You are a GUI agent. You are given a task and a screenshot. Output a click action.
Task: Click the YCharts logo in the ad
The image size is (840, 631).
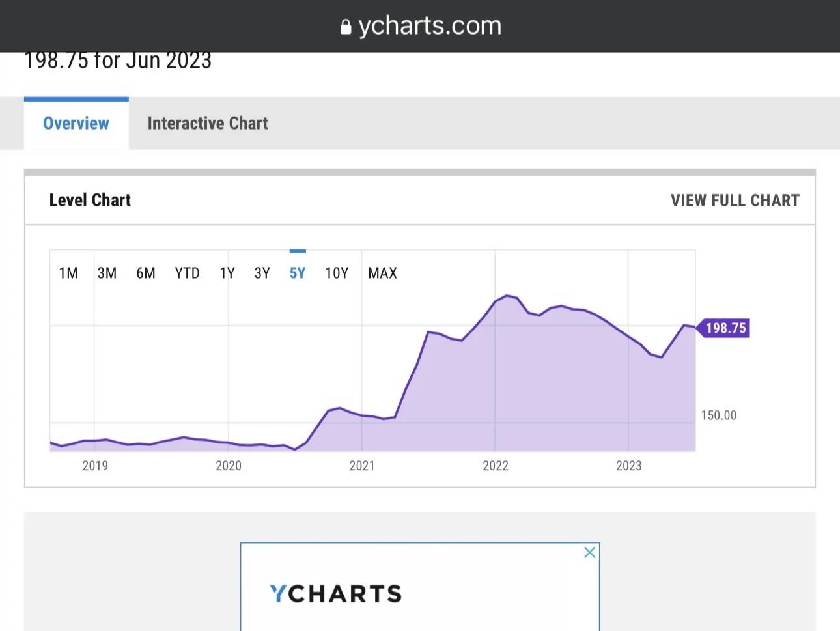point(335,593)
